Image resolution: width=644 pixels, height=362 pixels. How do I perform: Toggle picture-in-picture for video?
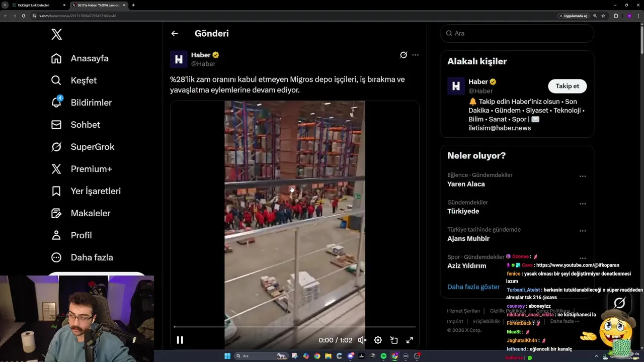(394, 340)
